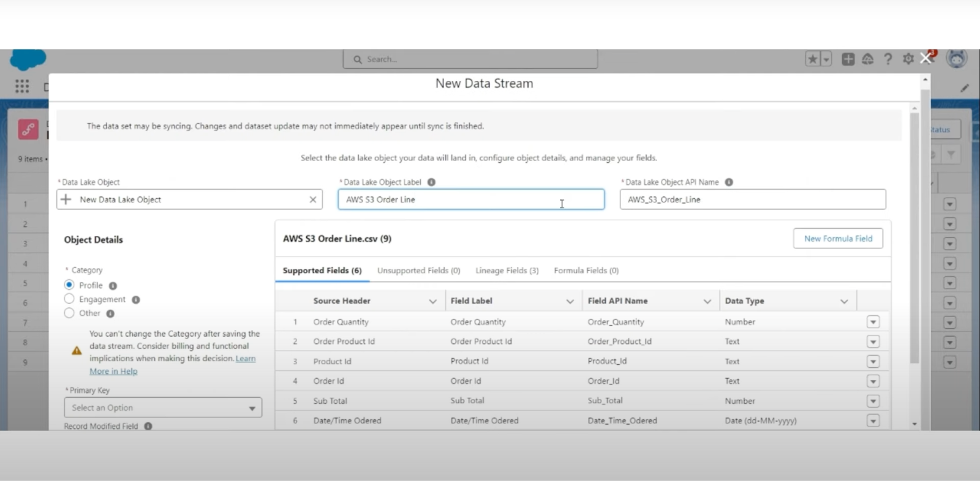980x481 pixels.
Task: Open the Help question mark icon
Action: pyautogui.click(x=888, y=59)
